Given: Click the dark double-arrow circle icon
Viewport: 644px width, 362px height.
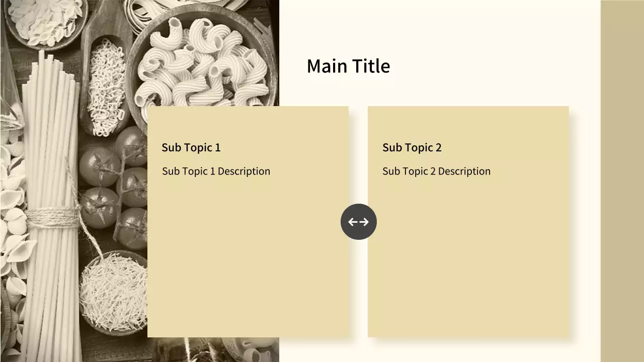Looking at the screenshot, I should tap(359, 222).
